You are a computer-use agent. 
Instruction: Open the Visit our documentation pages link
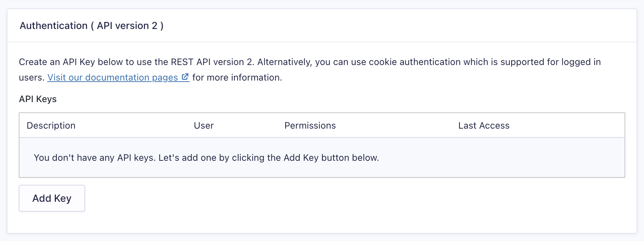coord(112,77)
